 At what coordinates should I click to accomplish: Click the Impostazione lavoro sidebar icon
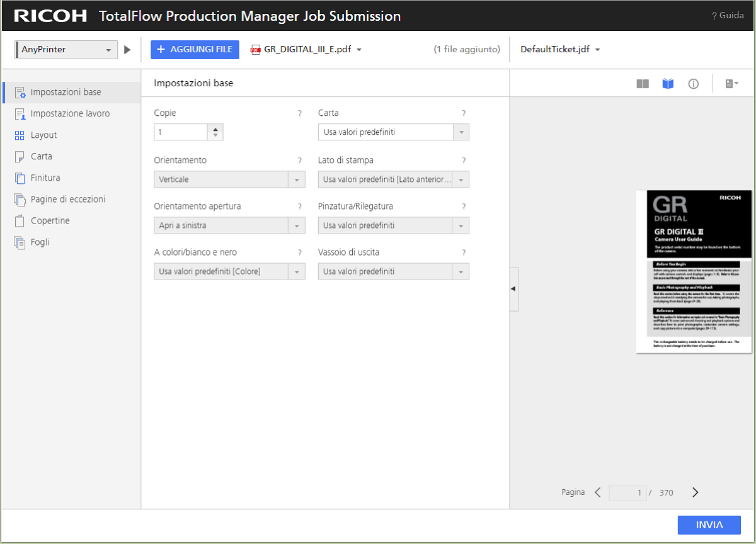20,114
